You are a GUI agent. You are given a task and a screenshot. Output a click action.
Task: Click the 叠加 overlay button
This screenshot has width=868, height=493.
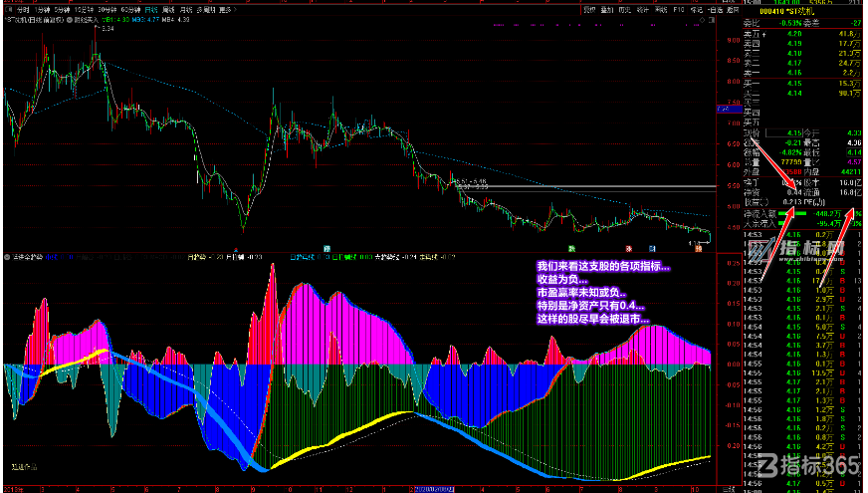pos(607,10)
